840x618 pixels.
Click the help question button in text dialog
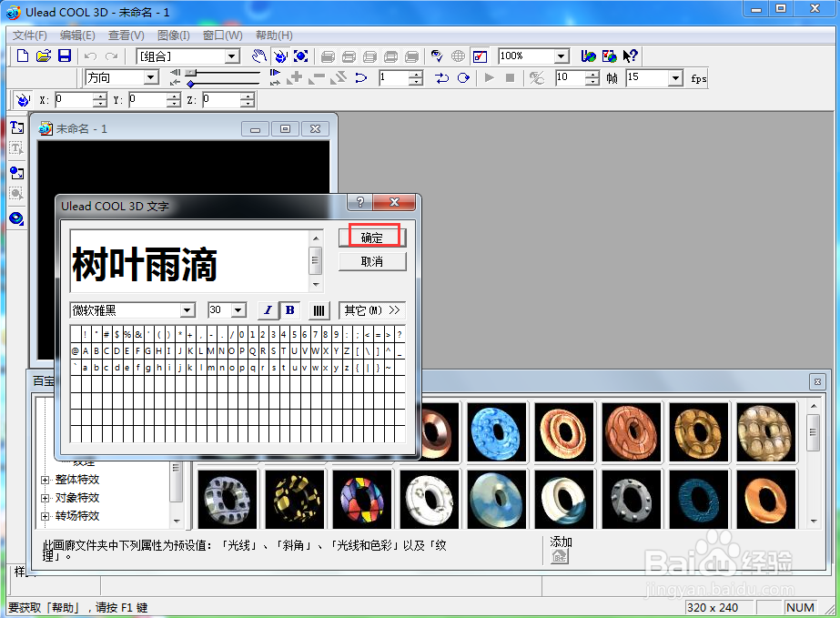(x=360, y=202)
